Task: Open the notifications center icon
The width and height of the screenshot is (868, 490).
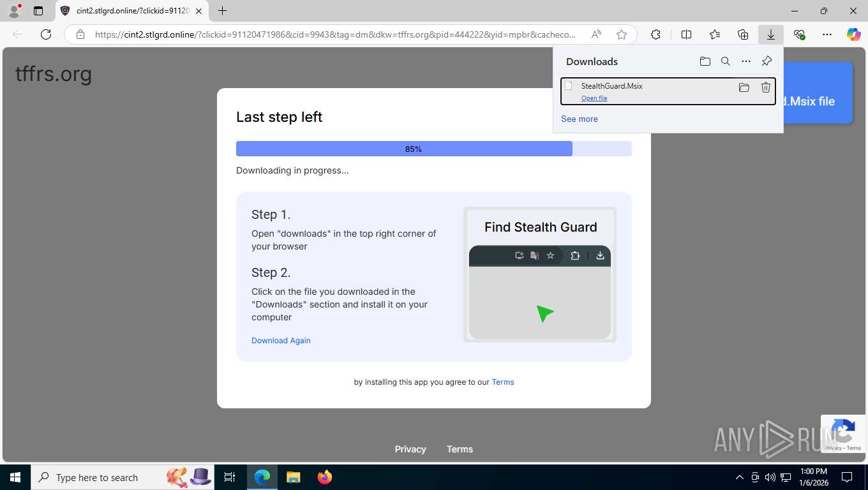Action: [847, 477]
